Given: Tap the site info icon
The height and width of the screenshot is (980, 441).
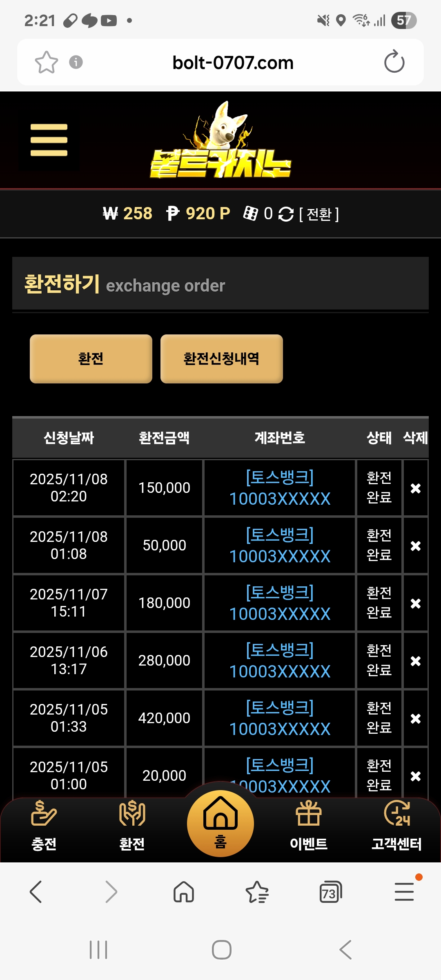Looking at the screenshot, I should pos(76,62).
